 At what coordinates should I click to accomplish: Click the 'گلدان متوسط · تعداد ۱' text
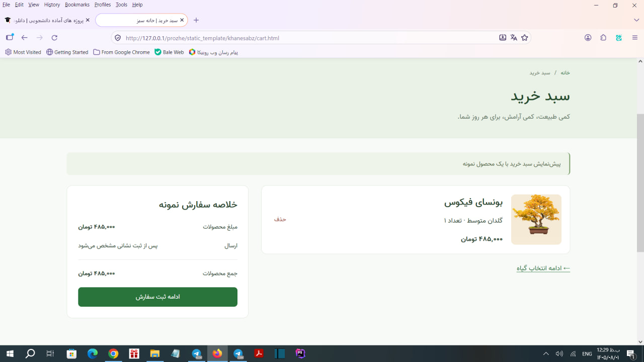(473, 221)
